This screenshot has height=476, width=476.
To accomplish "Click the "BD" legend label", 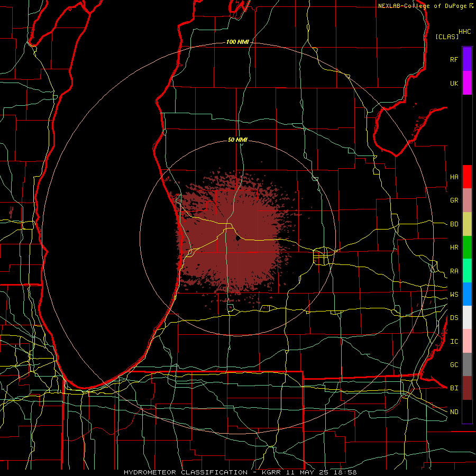I will point(454,224).
